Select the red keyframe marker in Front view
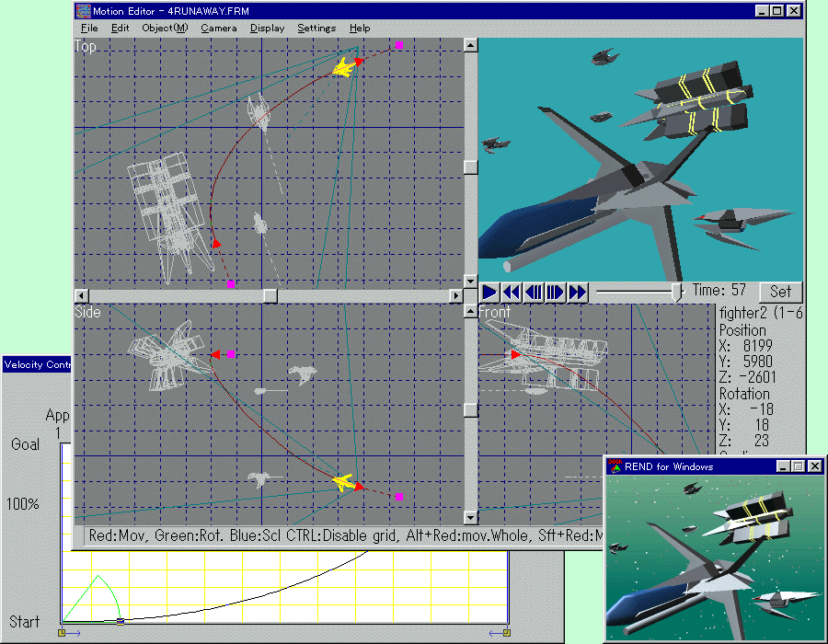Image resolution: width=828 pixels, height=644 pixels. click(515, 354)
